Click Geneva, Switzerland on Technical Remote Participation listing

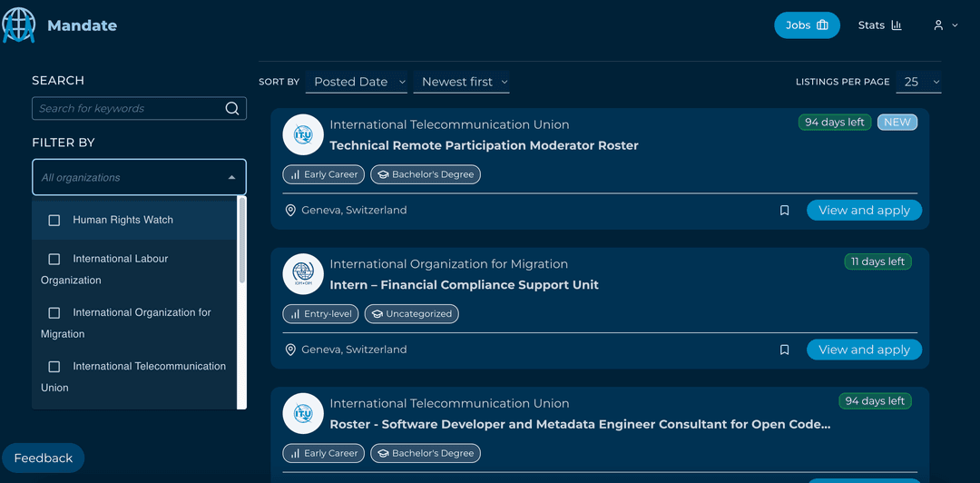click(x=354, y=211)
